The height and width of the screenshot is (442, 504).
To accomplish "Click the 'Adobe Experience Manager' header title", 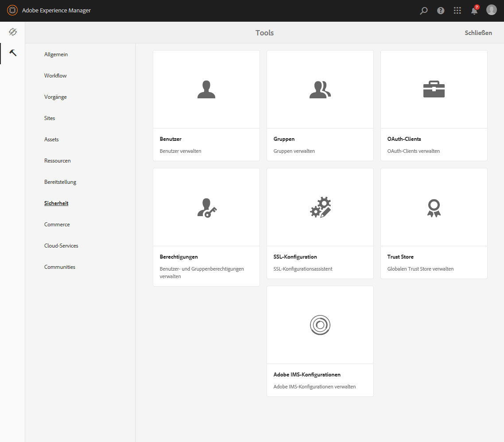I will point(56,10).
